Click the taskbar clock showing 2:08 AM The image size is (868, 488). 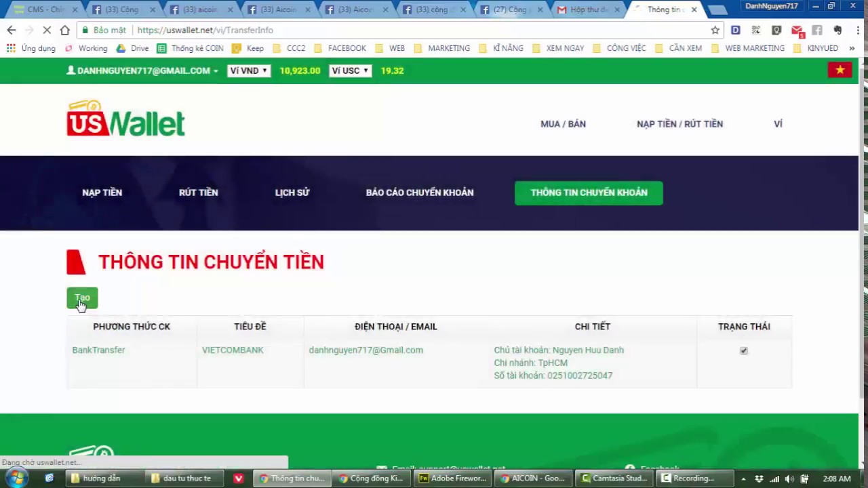(x=836, y=479)
